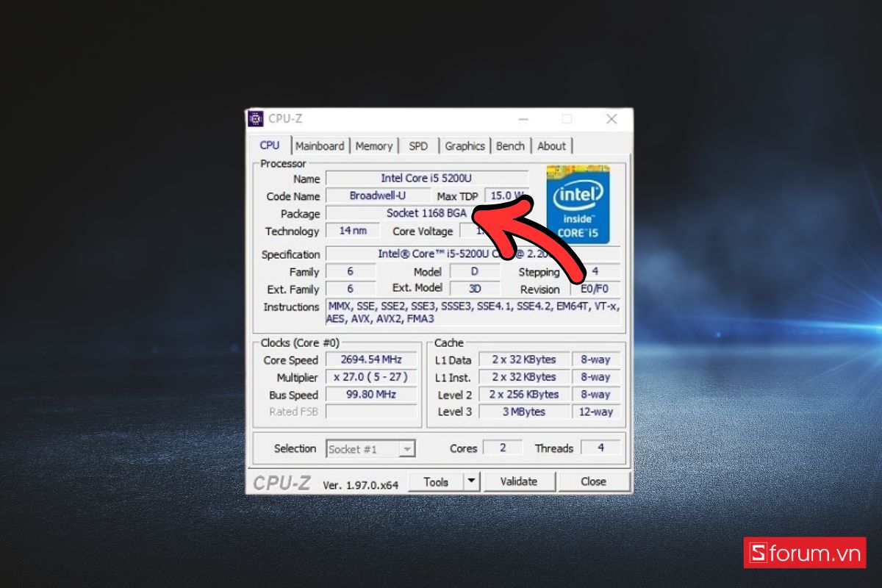Click the version text 'Ver. 1.97.0.x64'
This screenshot has width=882, height=588.
point(361,484)
